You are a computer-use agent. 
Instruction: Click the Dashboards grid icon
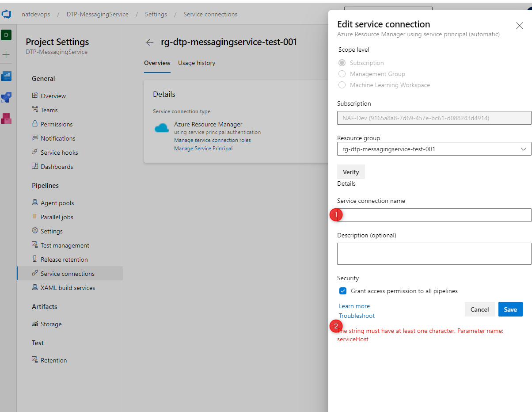35,166
